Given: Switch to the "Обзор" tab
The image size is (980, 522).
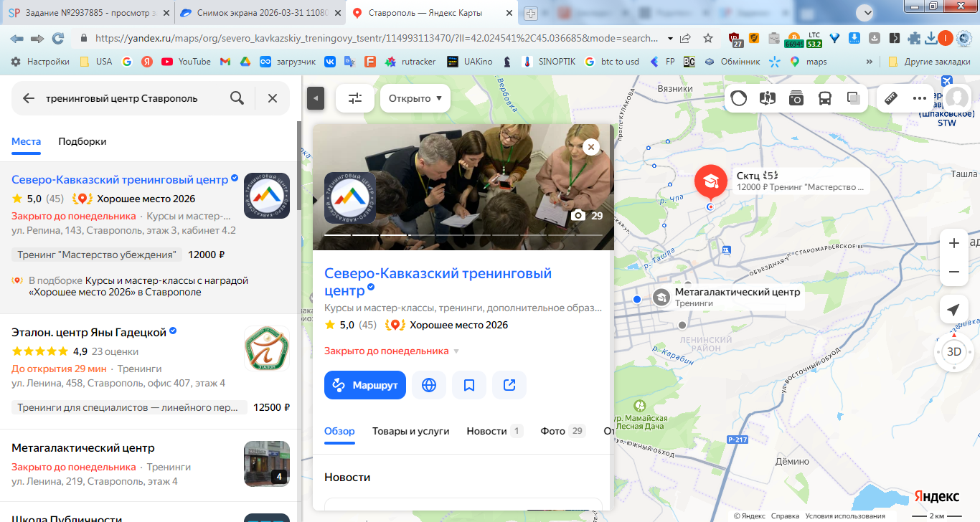Looking at the screenshot, I should coord(339,431).
